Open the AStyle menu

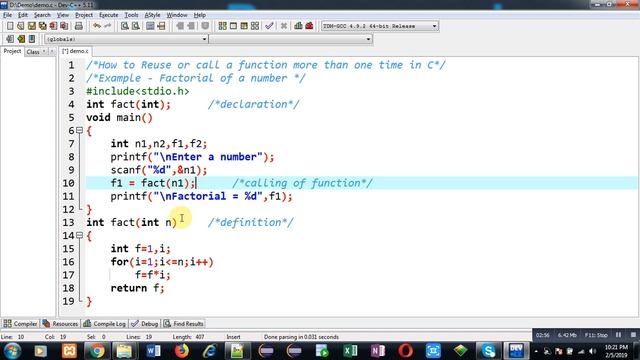pyautogui.click(x=153, y=15)
